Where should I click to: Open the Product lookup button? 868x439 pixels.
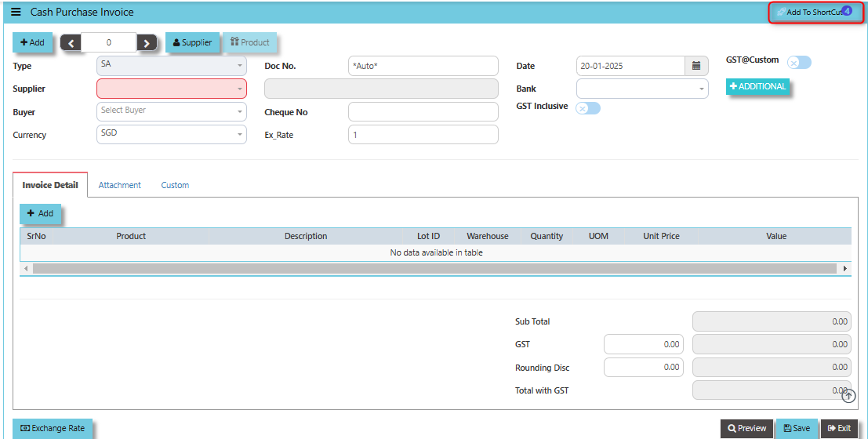tap(249, 42)
